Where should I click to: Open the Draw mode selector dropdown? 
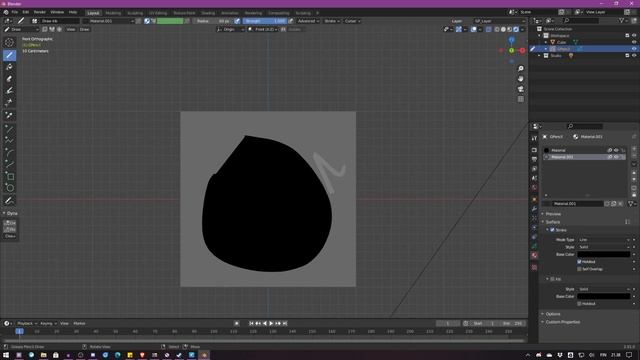21,29
